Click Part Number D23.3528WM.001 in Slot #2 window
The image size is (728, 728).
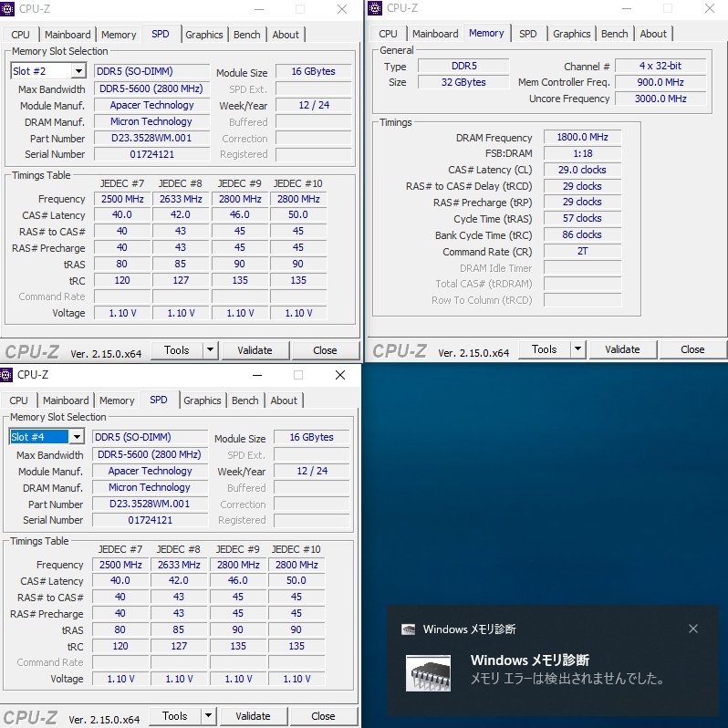coord(151,138)
